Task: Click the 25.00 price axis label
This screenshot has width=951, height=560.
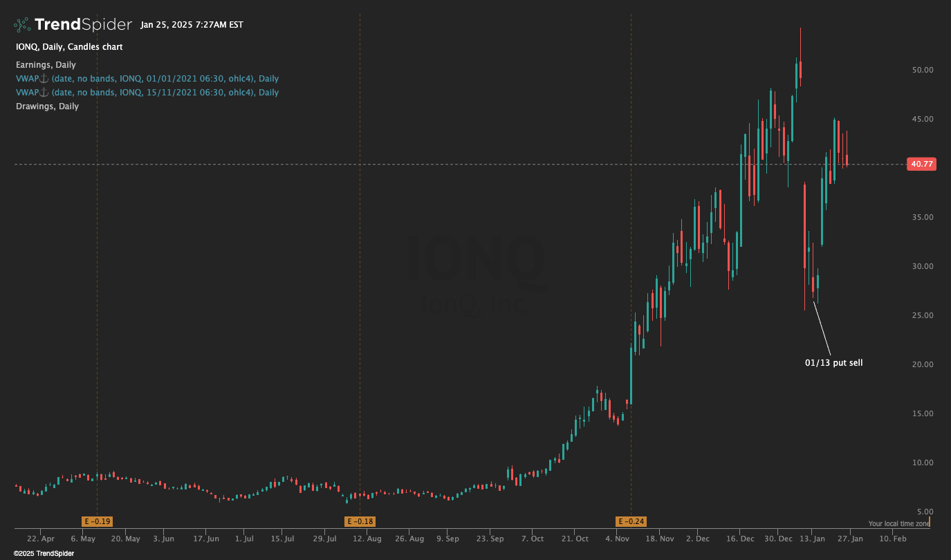Action: [x=923, y=315]
